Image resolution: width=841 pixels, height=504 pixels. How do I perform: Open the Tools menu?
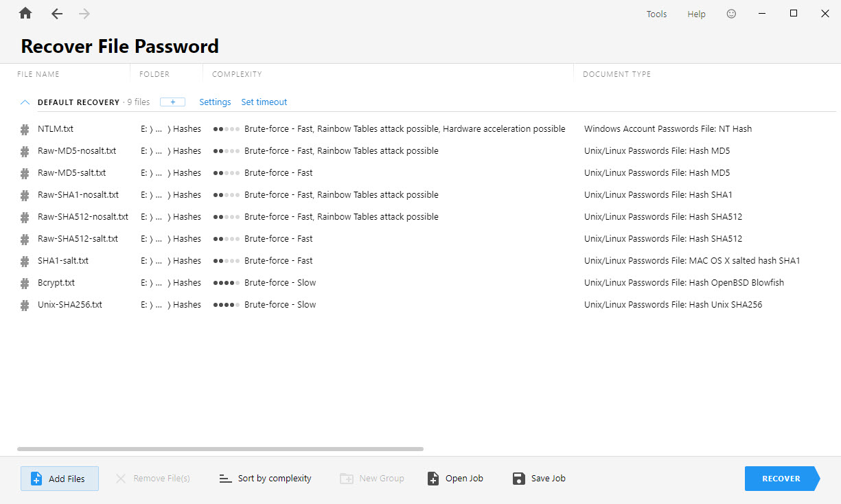656,13
